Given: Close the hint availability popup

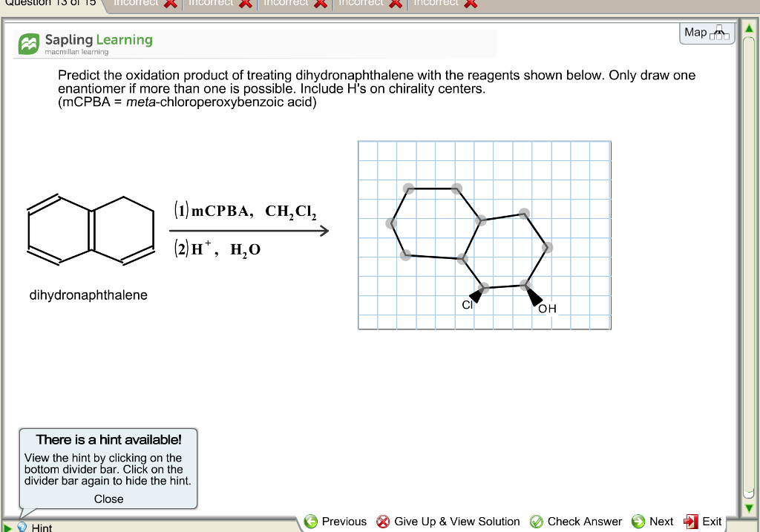Looking at the screenshot, I should (108, 499).
